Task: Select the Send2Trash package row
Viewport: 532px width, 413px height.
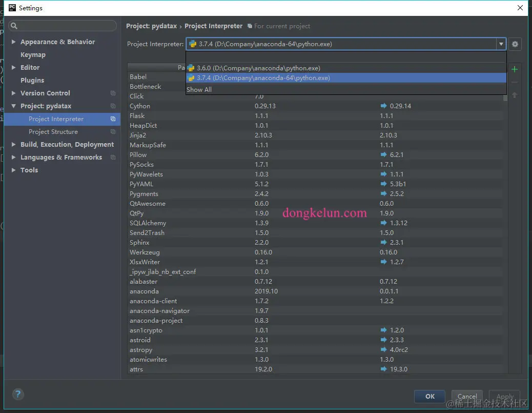Action: coord(316,232)
